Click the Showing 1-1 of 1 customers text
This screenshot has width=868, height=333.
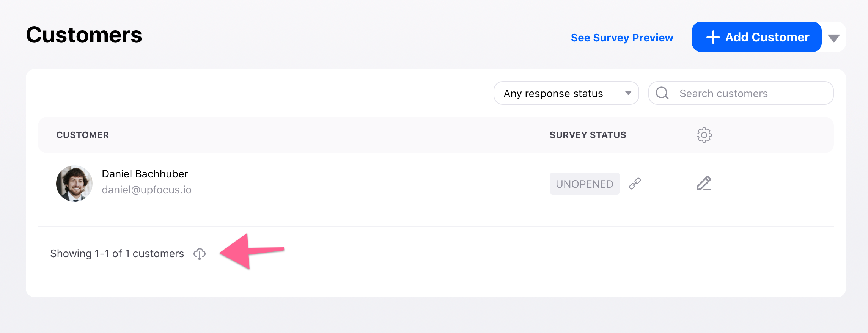tap(117, 254)
